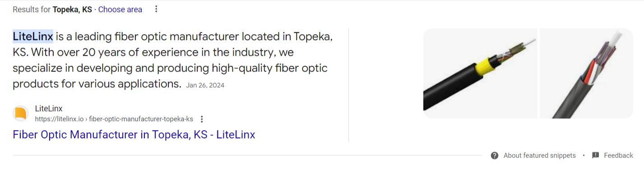Click the Results for label text
The height and width of the screenshot is (177, 644).
pos(32,9)
